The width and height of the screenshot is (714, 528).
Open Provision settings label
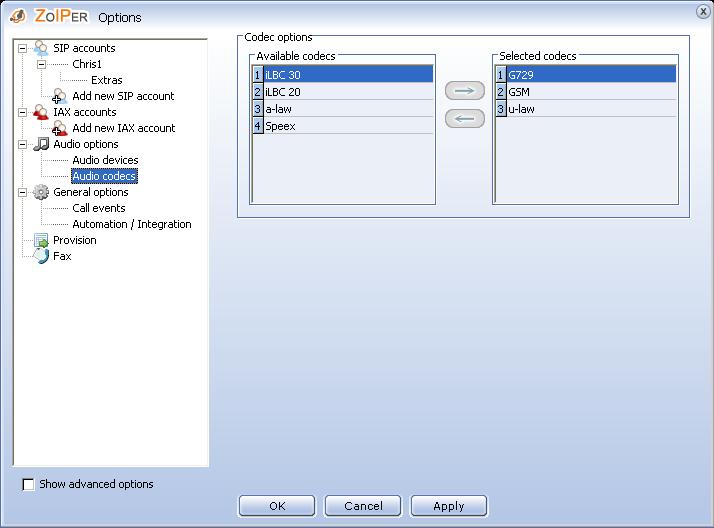coord(75,240)
